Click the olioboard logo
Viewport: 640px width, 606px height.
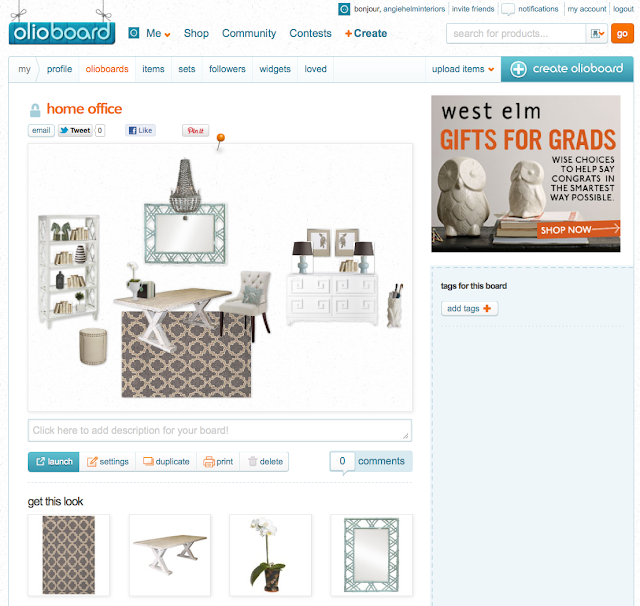pyautogui.click(x=62, y=33)
